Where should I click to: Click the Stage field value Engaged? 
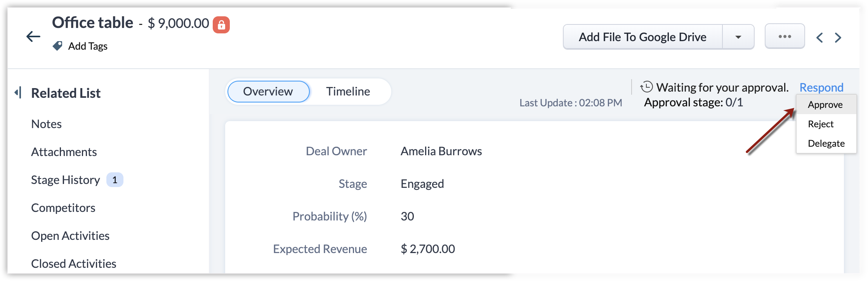pos(422,184)
